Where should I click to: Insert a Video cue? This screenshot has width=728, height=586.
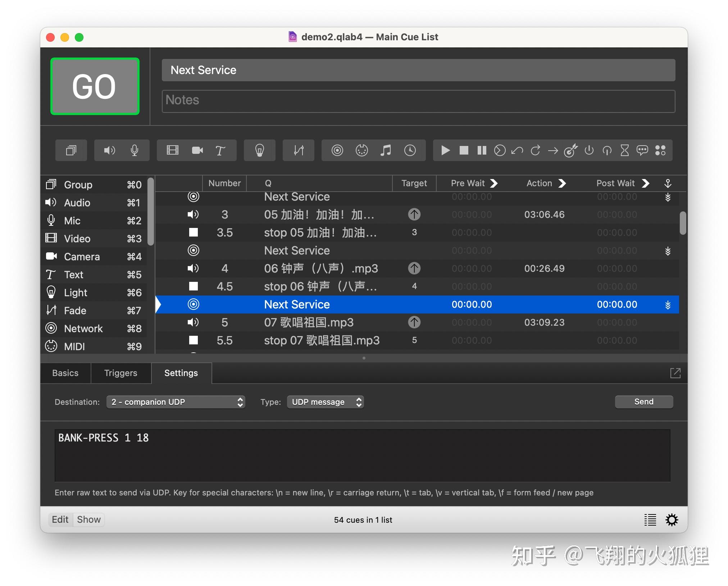(173, 150)
